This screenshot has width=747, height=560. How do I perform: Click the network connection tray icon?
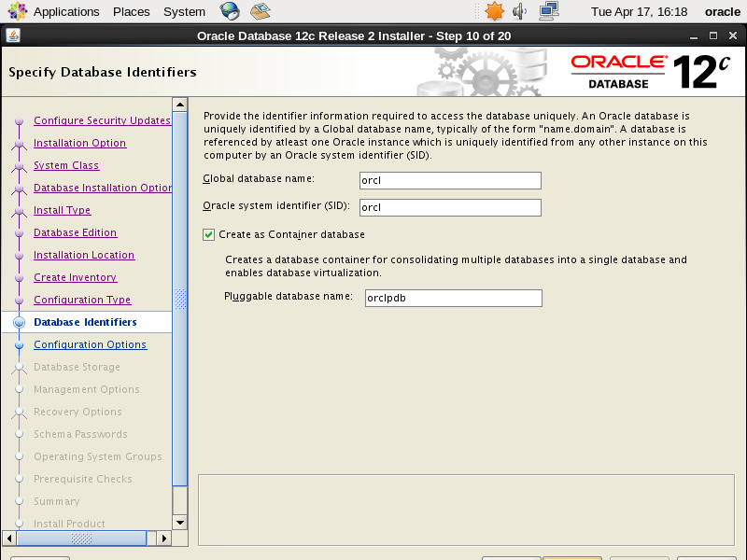[549, 11]
